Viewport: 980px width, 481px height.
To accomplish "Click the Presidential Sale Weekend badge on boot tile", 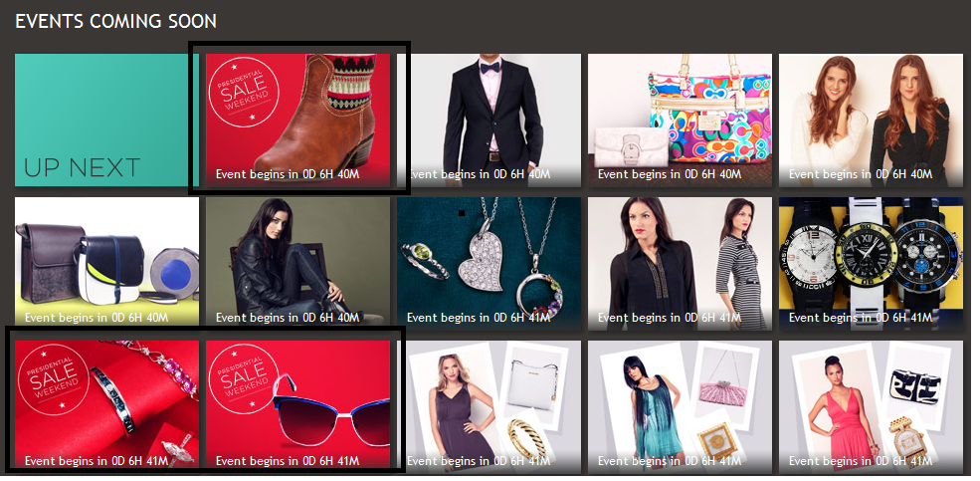I will pos(244,92).
